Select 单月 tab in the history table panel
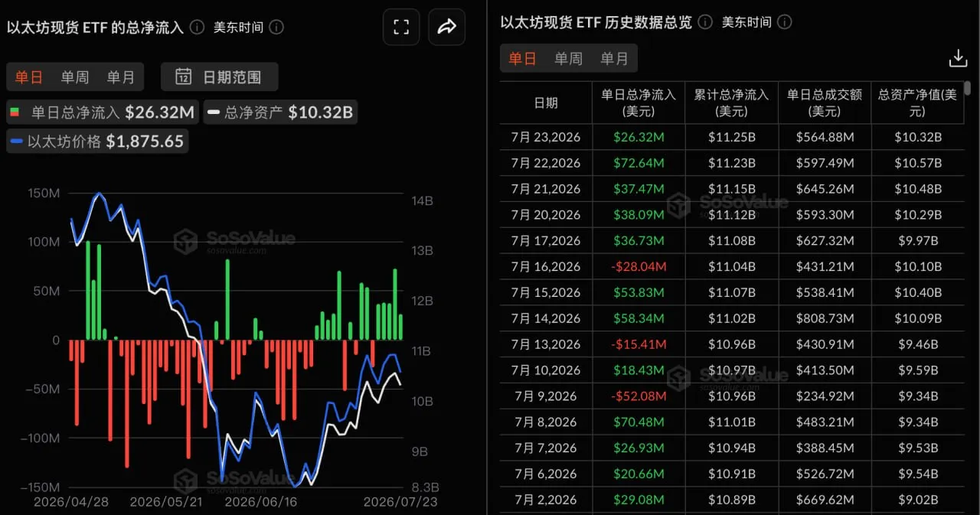The width and height of the screenshot is (980, 515). click(614, 59)
